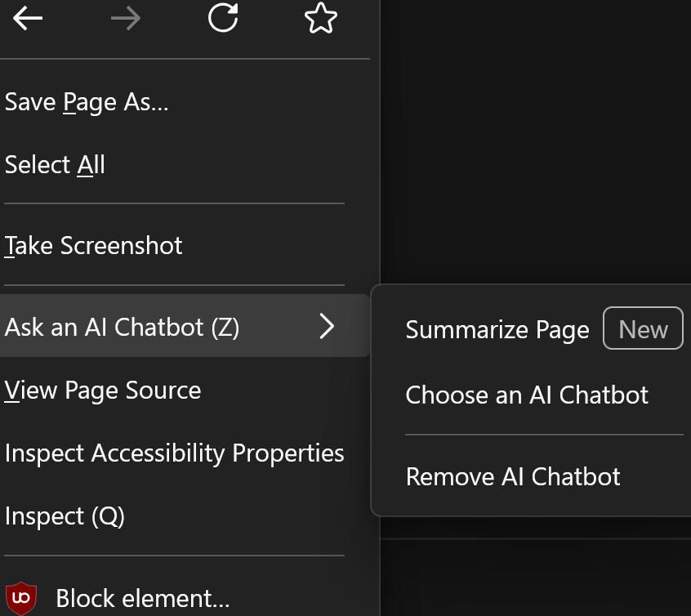Bookmark this page using the star icon

click(x=320, y=19)
